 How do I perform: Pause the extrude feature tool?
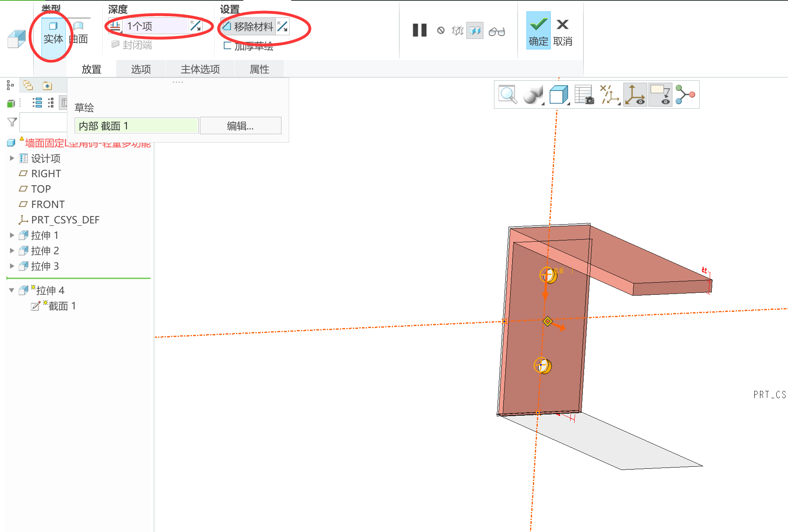pos(419,30)
